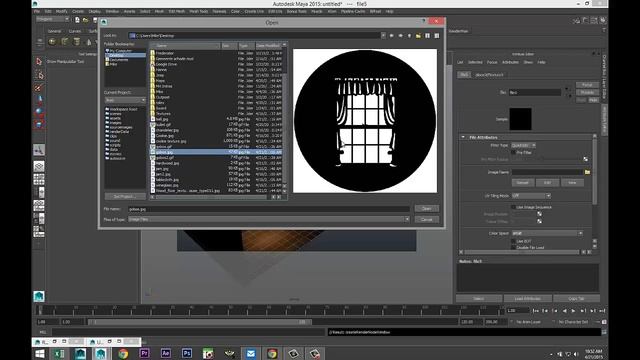The width and height of the screenshot is (640, 360).
Task: Click play forwards in playback controls
Action: pos(573,311)
